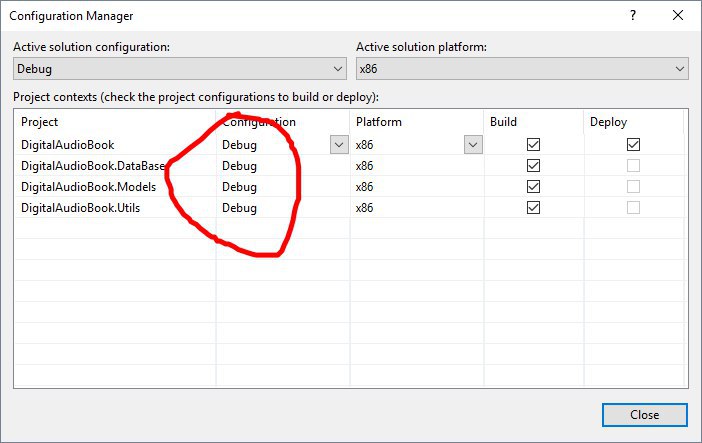This screenshot has height=443, width=702.
Task: Expand DigitalAudioBook platform dropdown arrow
Action: (x=473, y=145)
